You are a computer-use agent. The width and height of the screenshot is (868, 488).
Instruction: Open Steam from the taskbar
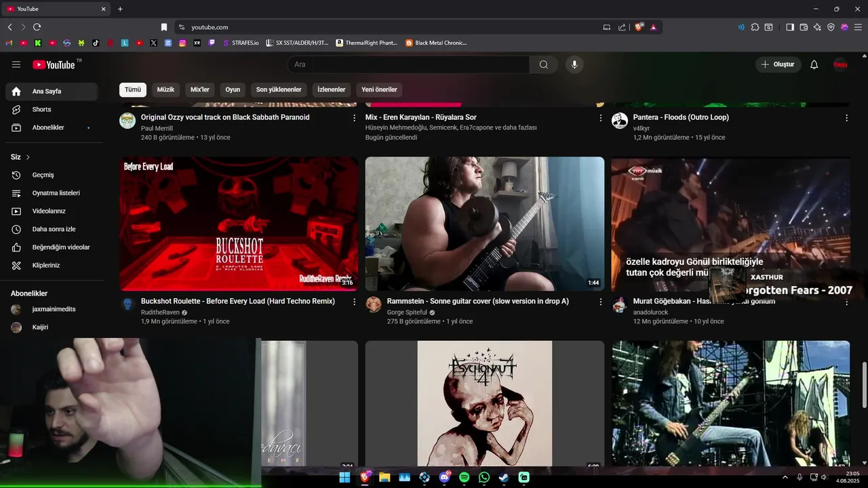[504, 477]
